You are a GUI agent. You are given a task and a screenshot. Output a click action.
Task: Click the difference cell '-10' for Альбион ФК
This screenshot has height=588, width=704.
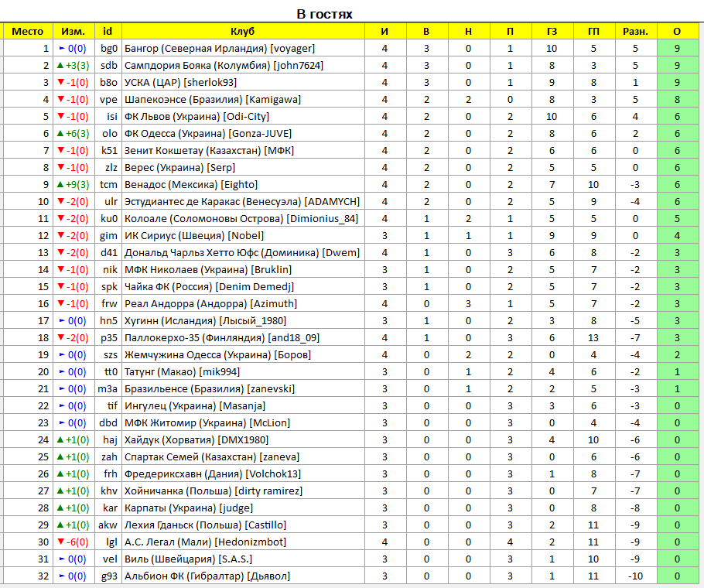(x=635, y=576)
